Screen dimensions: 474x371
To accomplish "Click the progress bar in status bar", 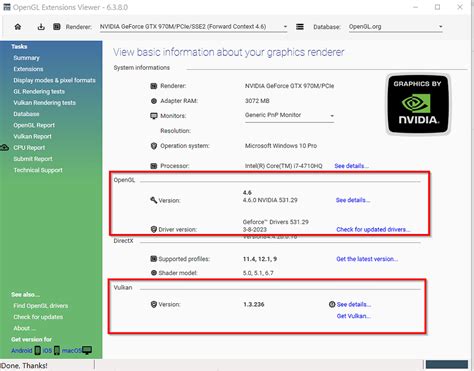I will [447, 364].
